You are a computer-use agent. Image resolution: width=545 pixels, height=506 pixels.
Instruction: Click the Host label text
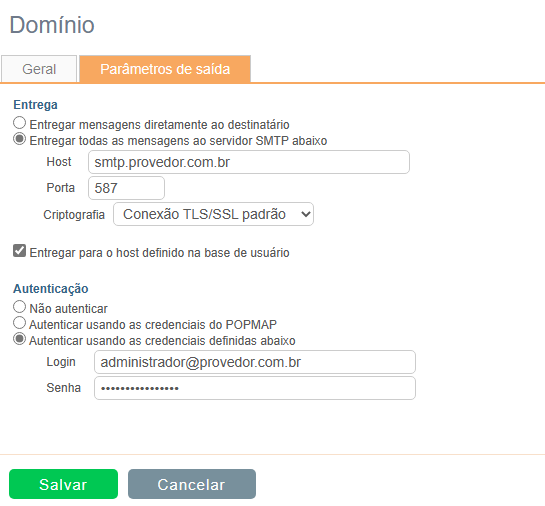click(59, 162)
